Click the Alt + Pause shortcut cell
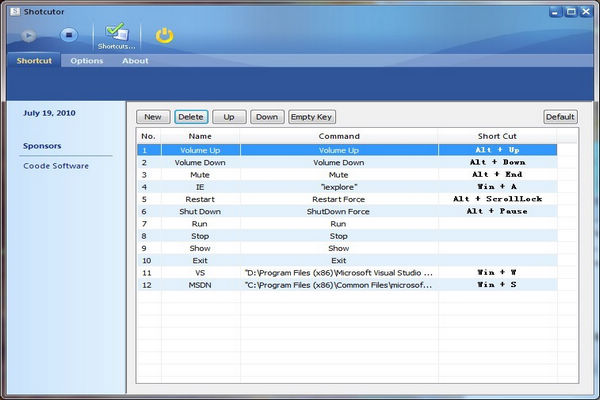The width and height of the screenshot is (600, 400). coord(497,212)
